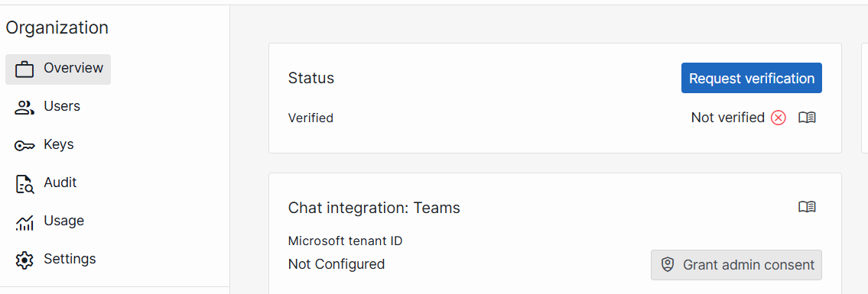The height and width of the screenshot is (294, 868).
Task: Click the Request verification button
Action: tap(751, 78)
